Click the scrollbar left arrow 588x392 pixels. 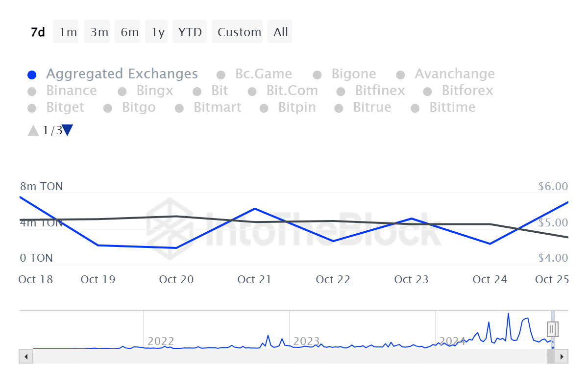25,356
